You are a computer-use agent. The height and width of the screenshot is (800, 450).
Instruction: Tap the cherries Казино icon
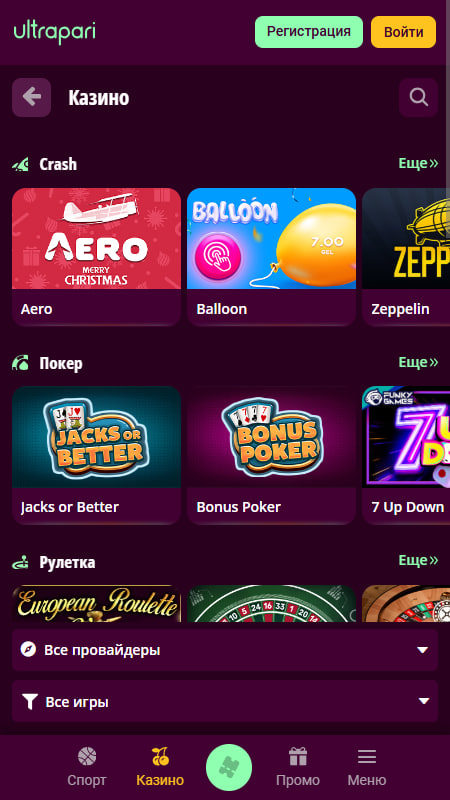160,757
